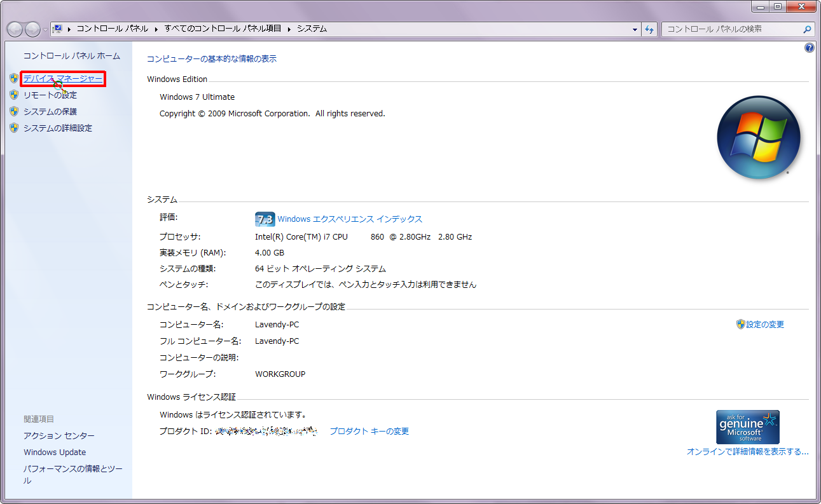821x504 pixels.
Task: Expand arrow after コントロール パネル breadcrumb
Action: point(156,29)
